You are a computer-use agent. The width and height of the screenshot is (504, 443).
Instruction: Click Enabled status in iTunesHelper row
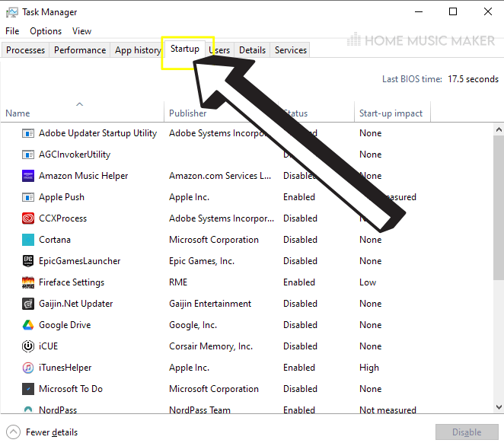(299, 368)
